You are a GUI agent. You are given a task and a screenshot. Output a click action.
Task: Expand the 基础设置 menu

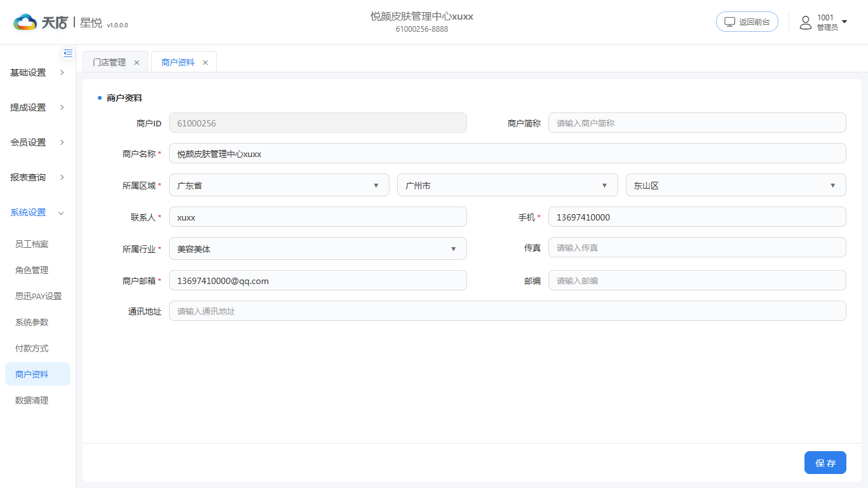(37, 72)
